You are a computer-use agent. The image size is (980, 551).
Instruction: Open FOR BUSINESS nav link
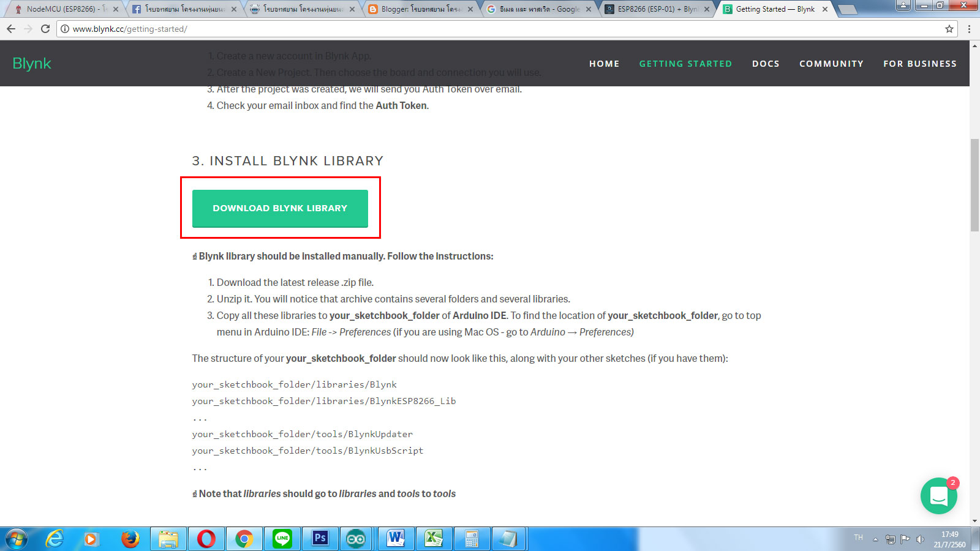coord(920,64)
